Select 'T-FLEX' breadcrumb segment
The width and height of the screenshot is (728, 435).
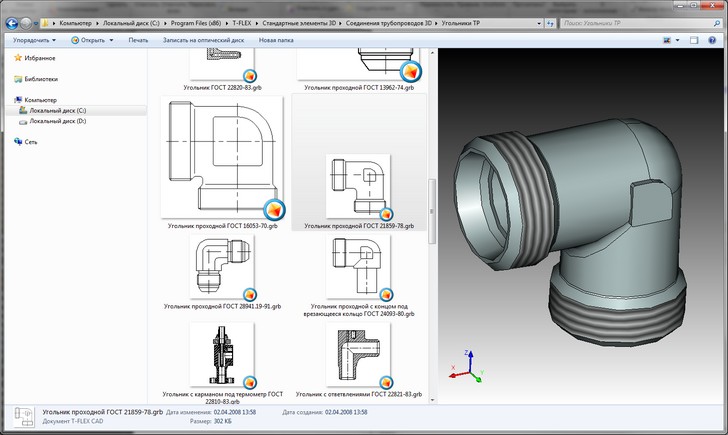click(241, 23)
